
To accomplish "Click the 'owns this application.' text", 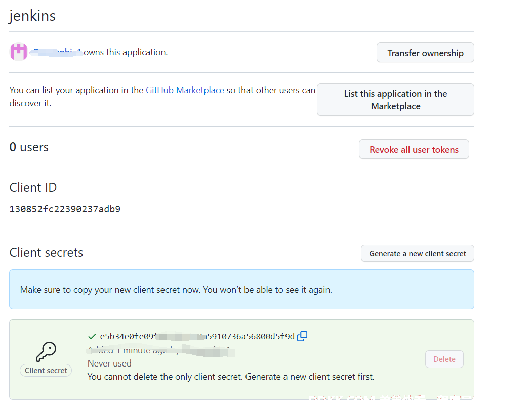I will coord(126,52).
